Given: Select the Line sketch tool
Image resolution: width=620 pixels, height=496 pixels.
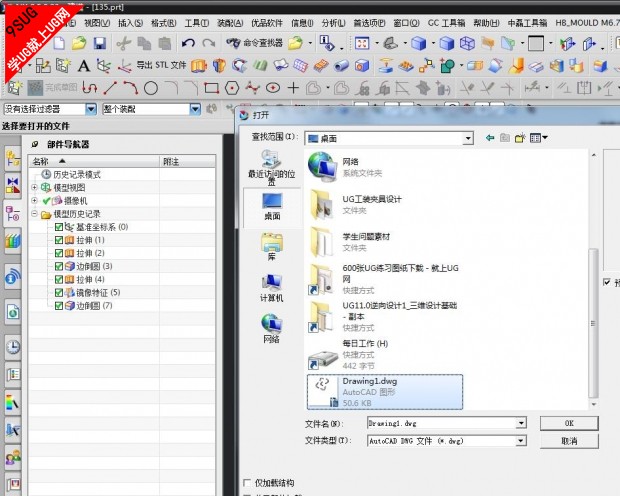Looking at the screenshot, I should point(110,88).
